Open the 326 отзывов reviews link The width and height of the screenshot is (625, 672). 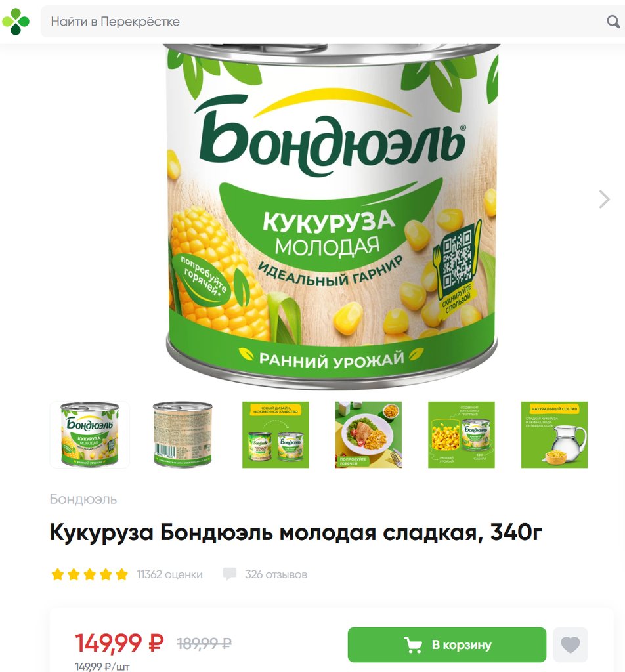(276, 574)
